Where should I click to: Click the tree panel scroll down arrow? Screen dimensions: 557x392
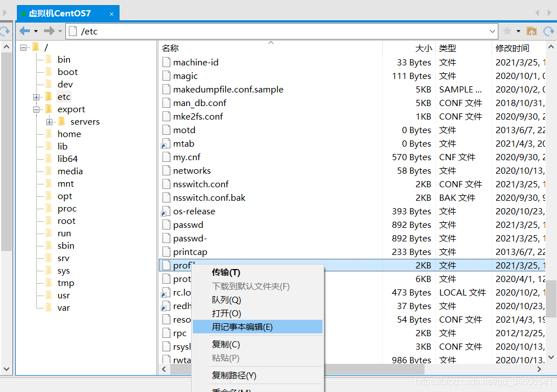tap(6, 369)
